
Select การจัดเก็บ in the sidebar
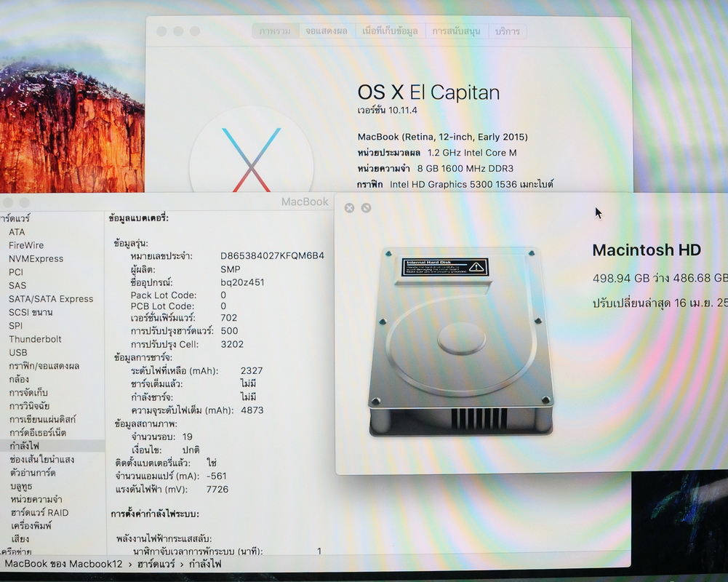tap(28, 393)
